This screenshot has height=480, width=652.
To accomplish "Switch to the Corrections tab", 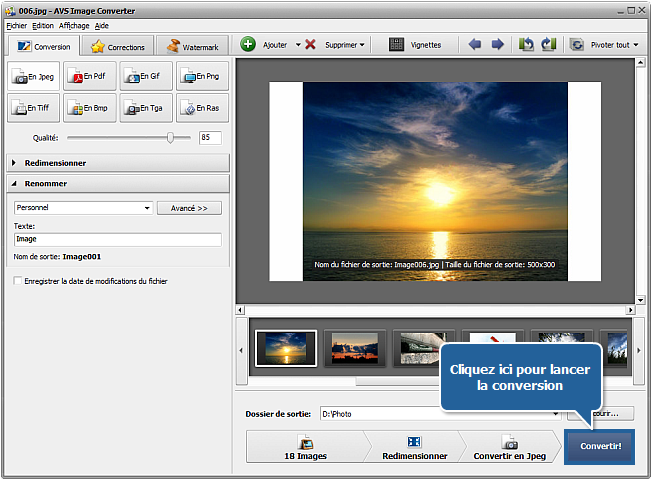I will (117, 47).
